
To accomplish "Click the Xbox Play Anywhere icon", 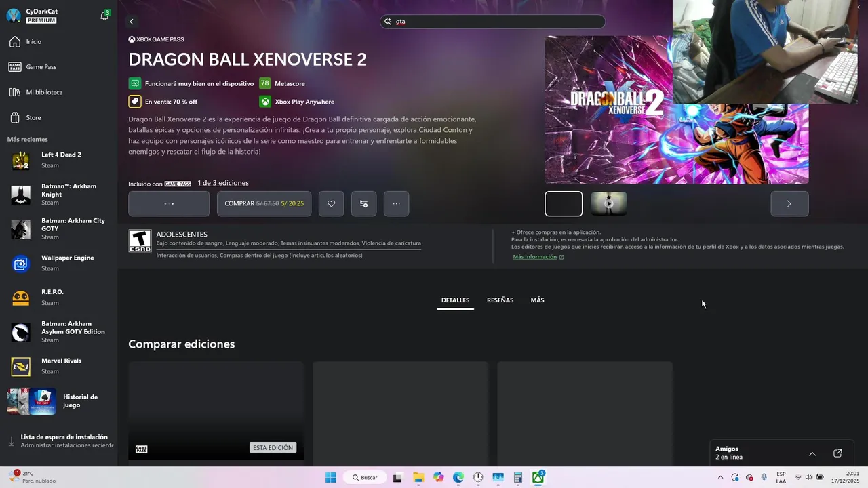I will coord(264,102).
